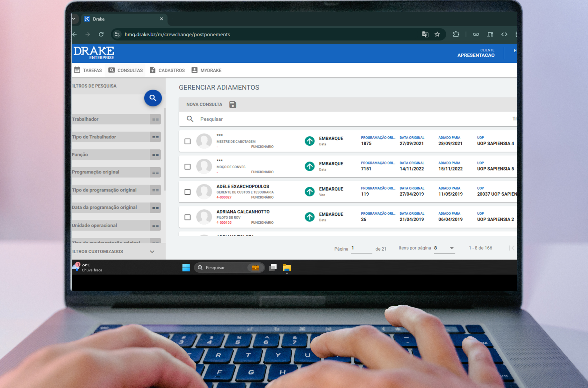Click the Cliente Apresentacao selector

(476, 53)
